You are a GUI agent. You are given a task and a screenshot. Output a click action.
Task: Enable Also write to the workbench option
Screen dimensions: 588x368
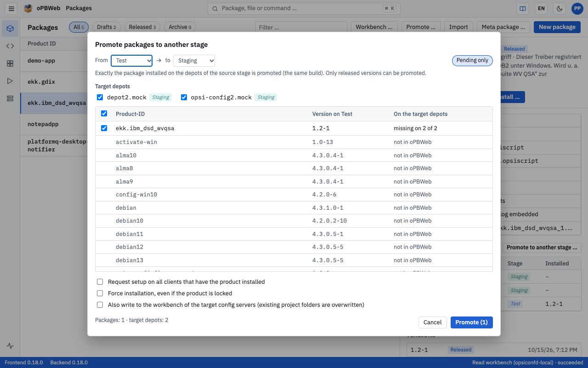coord(100,305)
